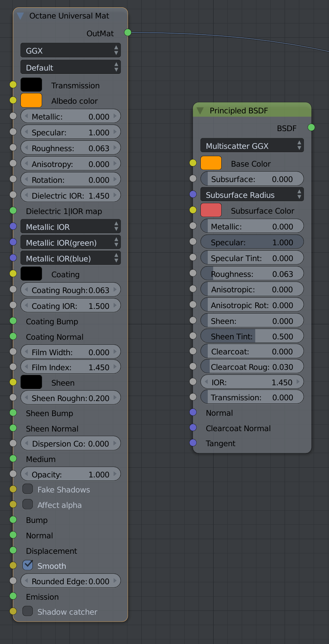Click the Medium input socket
The image size is (329, 644).
click(x=13, y=459)
